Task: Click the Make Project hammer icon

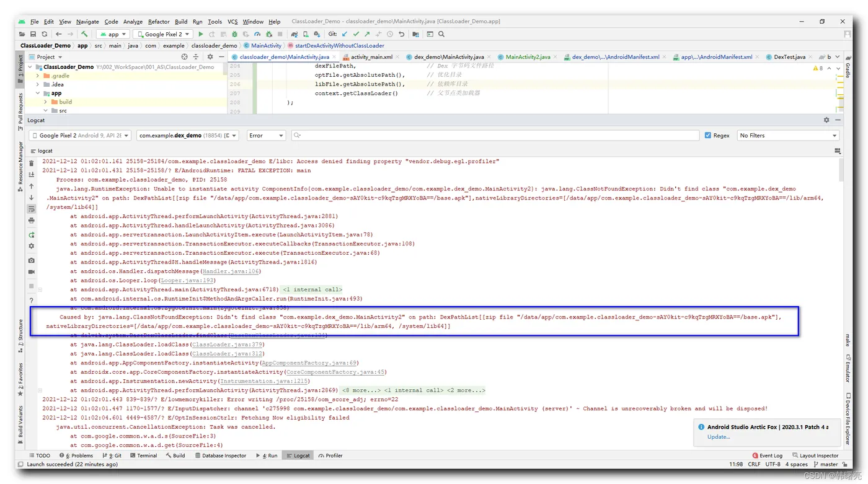Action: tap(84, 34)
